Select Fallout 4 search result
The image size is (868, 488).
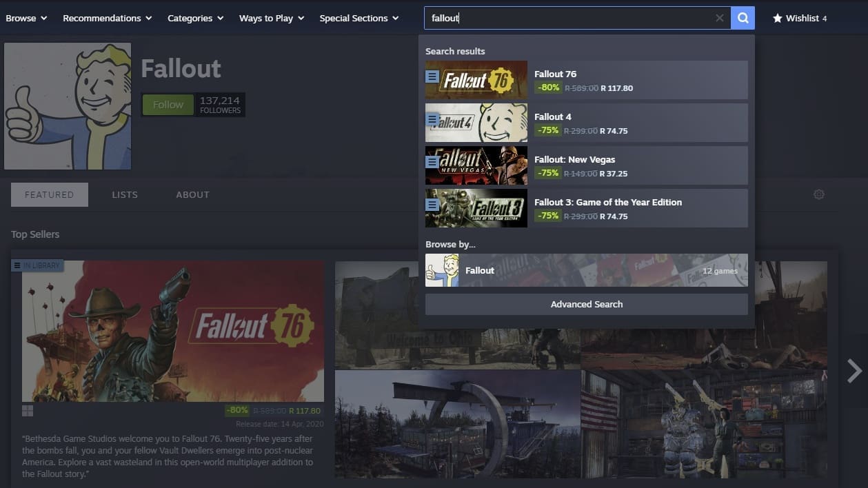[587, 123]
